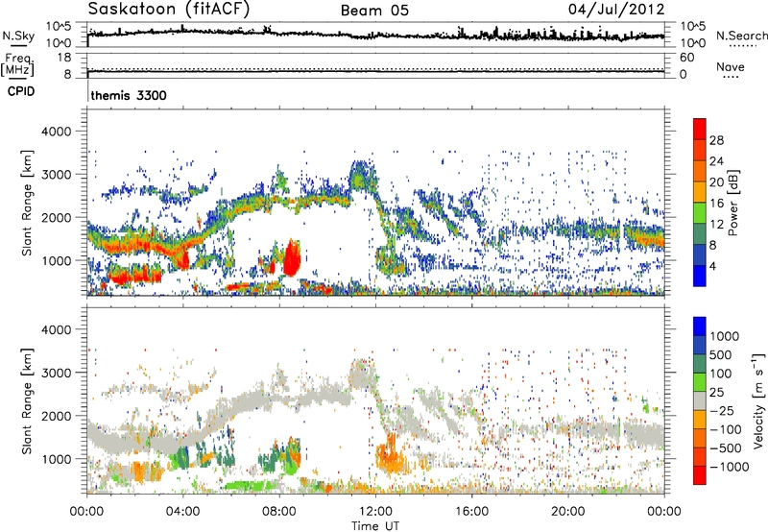Click "Slant Range [km]" label of power panel
Screen dimensions: 768x532
point(27,203)
